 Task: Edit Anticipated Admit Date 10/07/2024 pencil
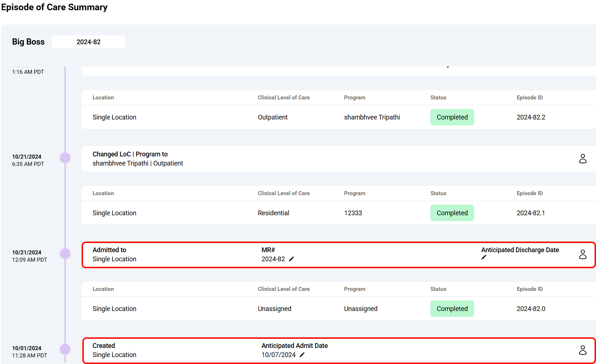[x=302, y=355]
